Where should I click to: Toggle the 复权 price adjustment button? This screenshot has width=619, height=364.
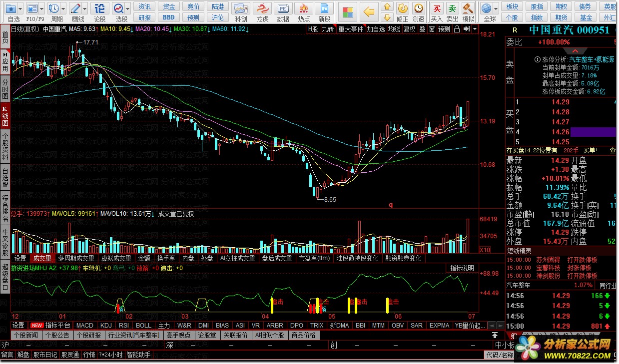410,29
